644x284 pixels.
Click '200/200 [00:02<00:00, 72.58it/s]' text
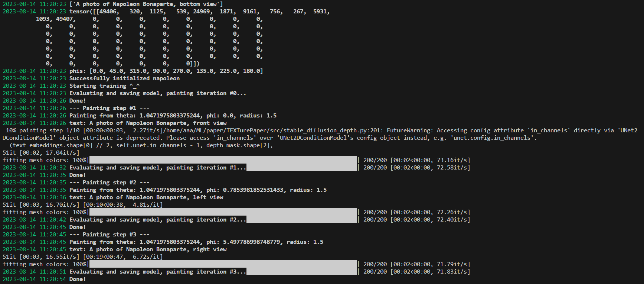417,168
